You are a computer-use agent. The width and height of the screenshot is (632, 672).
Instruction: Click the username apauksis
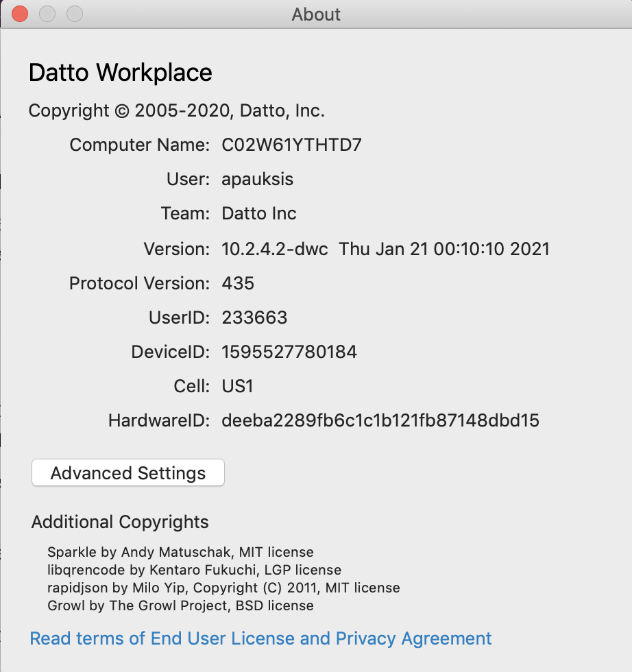pyautogui.click(x=258, y=180)
